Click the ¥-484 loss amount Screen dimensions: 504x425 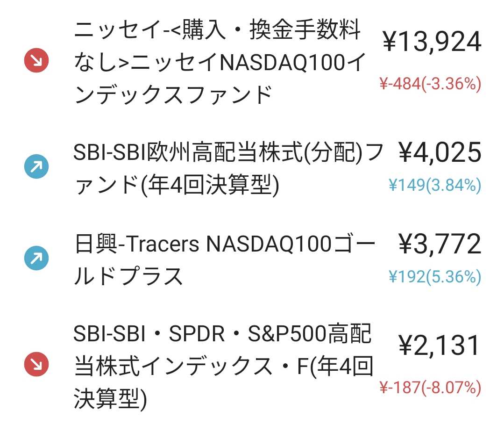(x=399, y=84)
